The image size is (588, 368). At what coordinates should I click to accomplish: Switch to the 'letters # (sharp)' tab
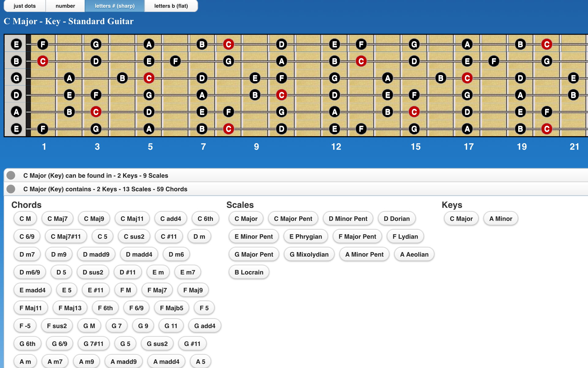(x=115, y=6)
